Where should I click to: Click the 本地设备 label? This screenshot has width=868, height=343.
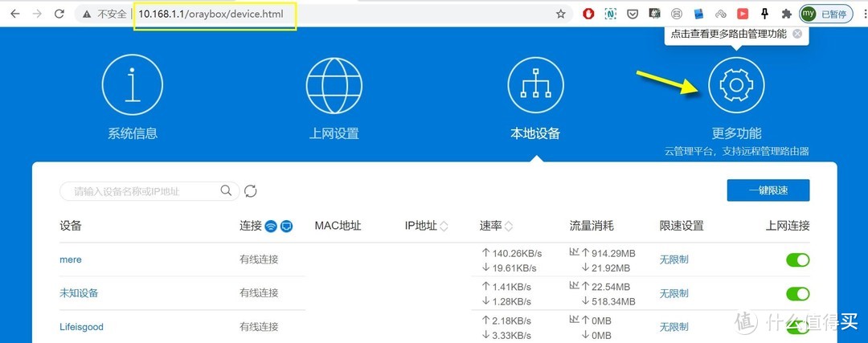[535, 133]
